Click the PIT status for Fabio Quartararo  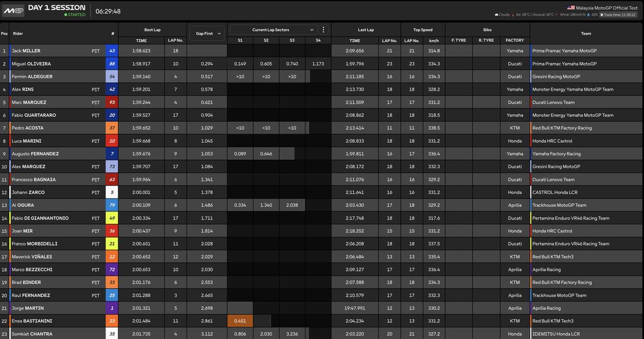click(95, 115)
